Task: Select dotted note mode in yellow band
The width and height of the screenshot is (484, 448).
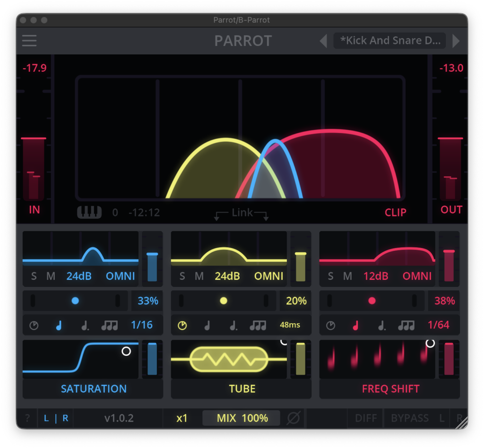Action: coord(233,326)
